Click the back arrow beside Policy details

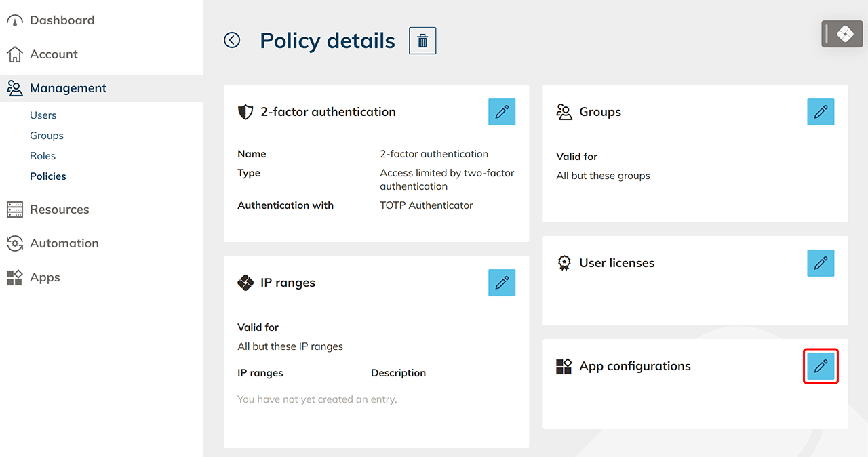(x=232, y=41)
